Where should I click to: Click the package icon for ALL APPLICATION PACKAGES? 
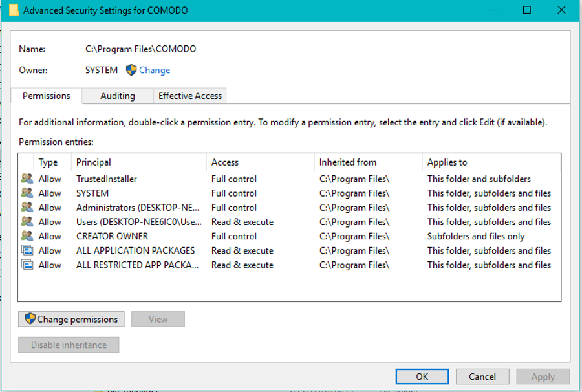point(27,250)
